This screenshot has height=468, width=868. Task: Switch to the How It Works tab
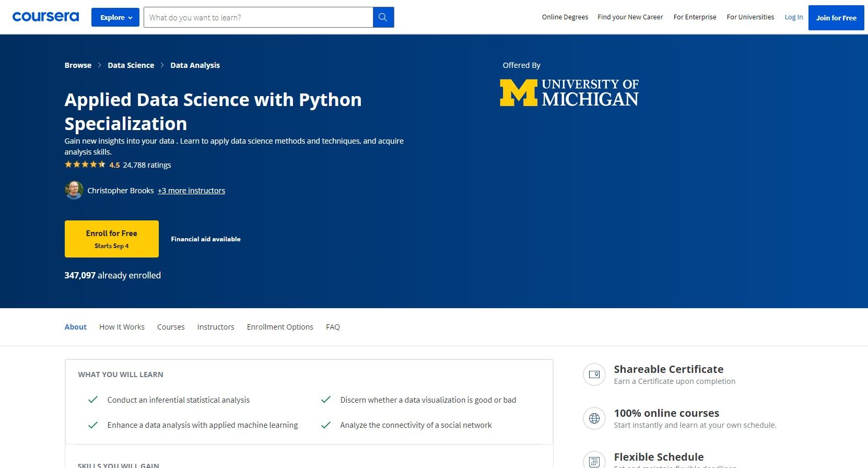[x=122, y=327]
